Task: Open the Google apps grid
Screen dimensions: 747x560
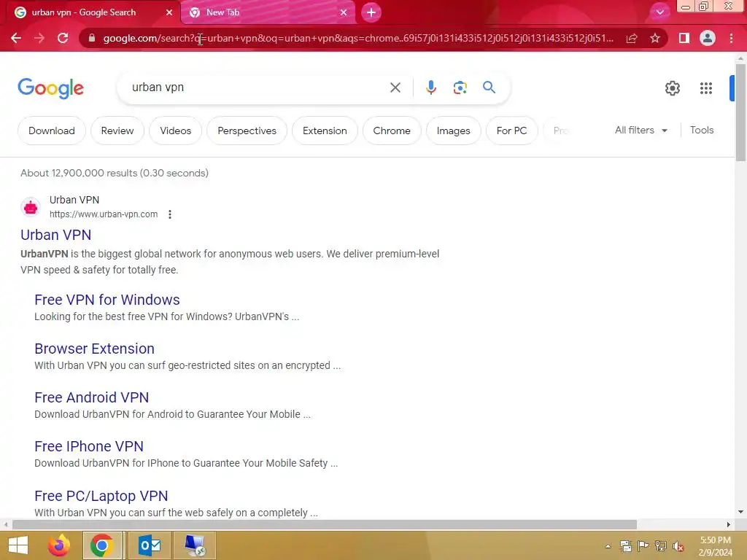Action: tap(706, 88)
